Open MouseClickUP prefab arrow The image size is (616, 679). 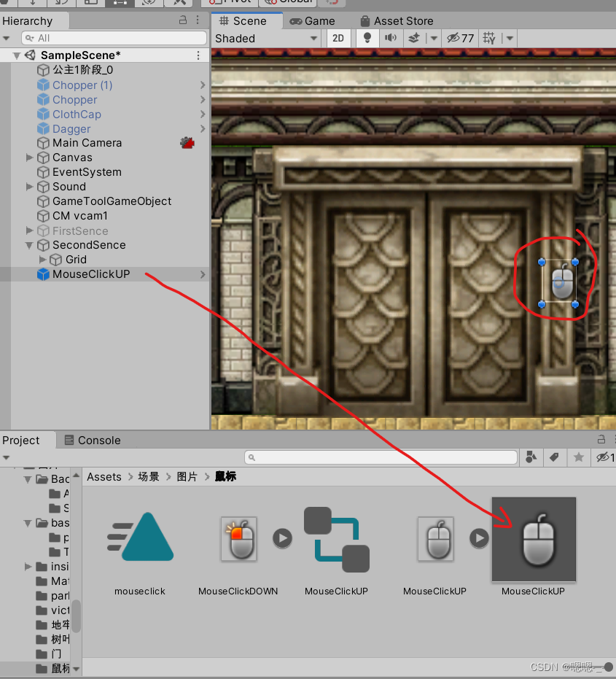[x=203, y=274]
